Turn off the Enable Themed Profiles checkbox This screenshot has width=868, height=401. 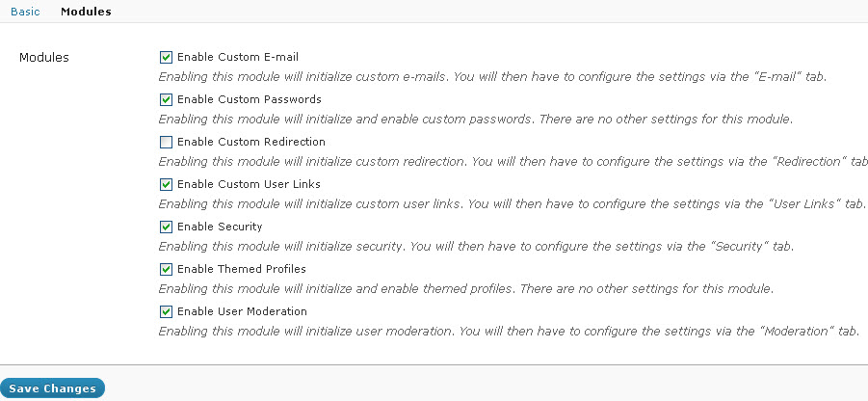pos(166,269)
